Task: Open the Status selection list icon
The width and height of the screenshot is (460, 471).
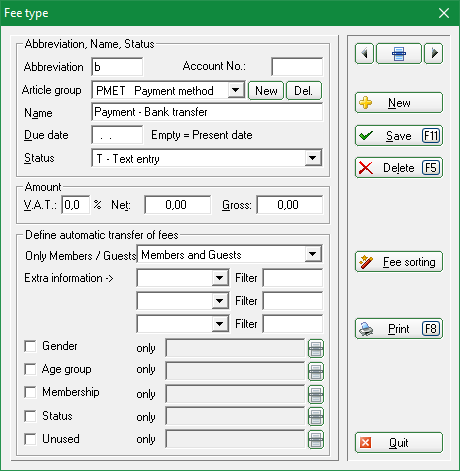Action: [x=316, y=417]
